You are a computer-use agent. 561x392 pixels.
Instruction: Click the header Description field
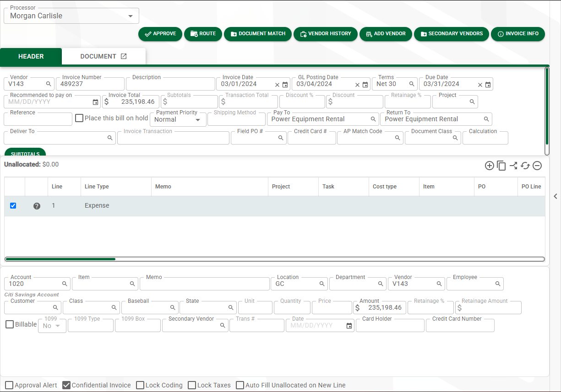click(170, 84)
